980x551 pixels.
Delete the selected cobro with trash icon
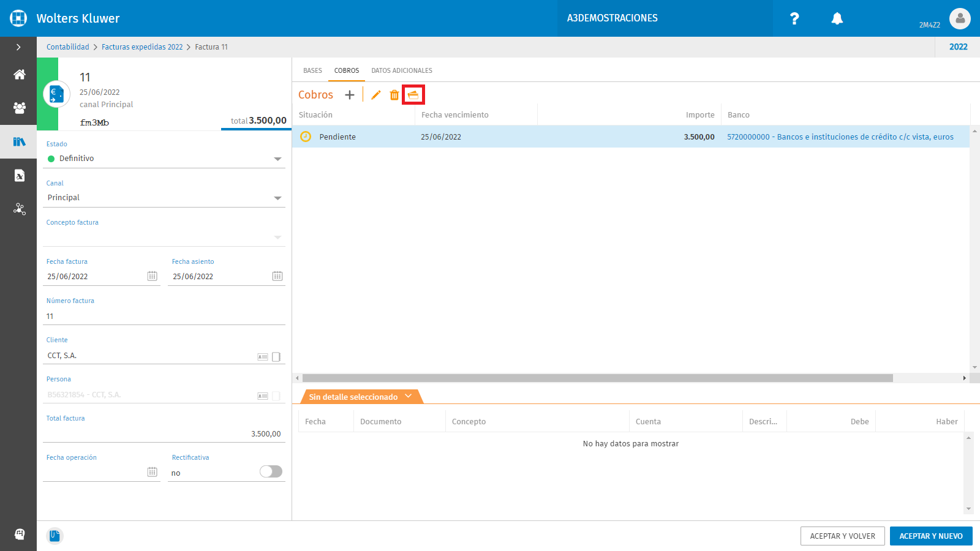[394, 95]
